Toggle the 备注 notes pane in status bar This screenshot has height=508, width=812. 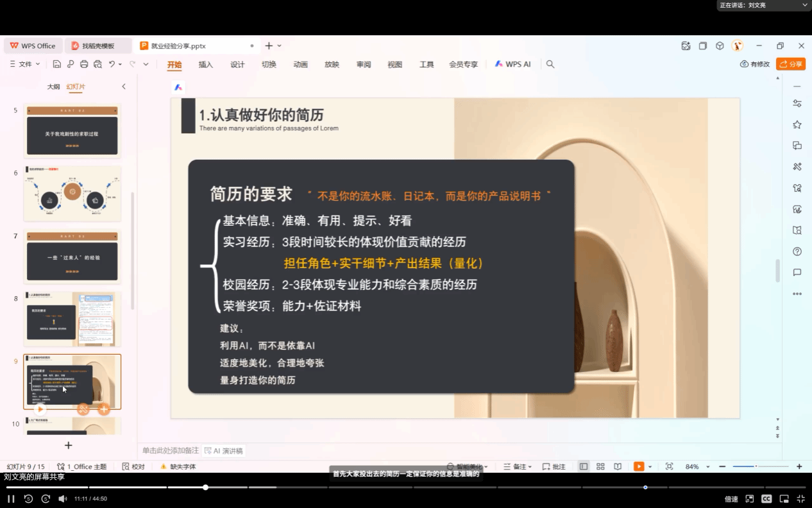pos(517,466)
